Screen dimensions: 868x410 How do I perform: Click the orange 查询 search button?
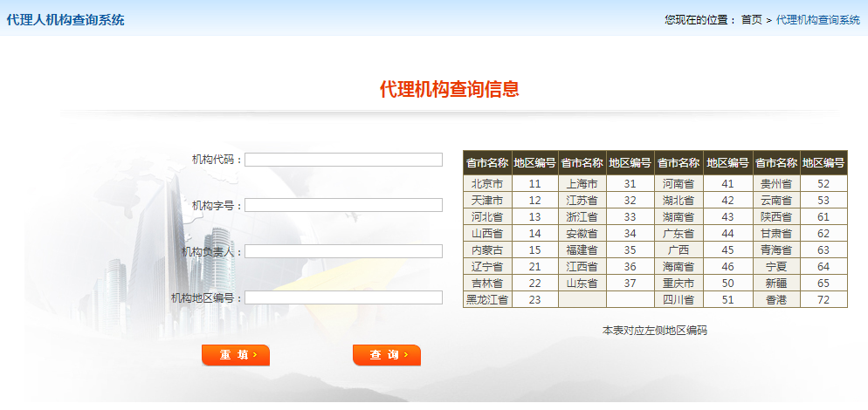[x=387, y=355]
